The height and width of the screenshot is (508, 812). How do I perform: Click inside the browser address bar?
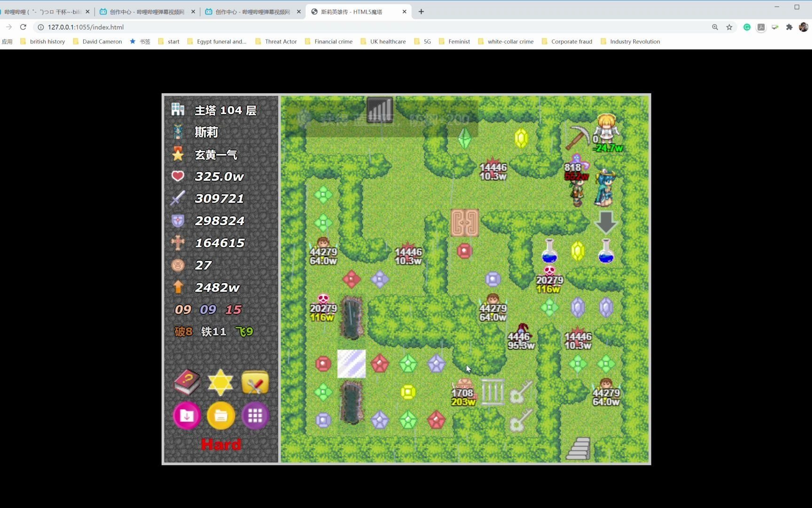pyautogui.click(x=188, y=27)
